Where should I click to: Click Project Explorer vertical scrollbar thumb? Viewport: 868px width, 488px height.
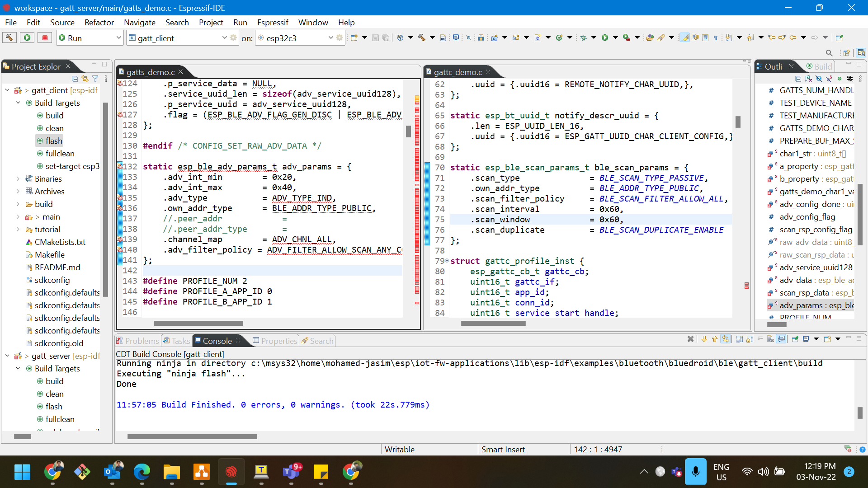[x=105, y=199]
